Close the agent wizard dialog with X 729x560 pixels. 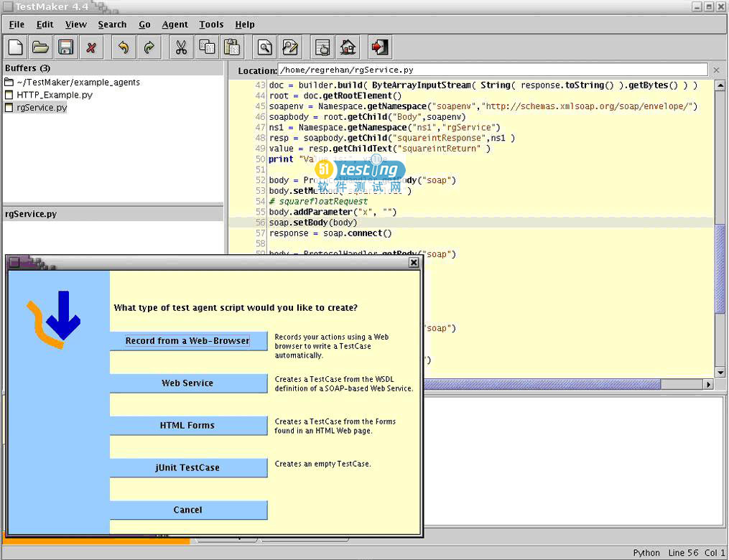pos(413,263)
